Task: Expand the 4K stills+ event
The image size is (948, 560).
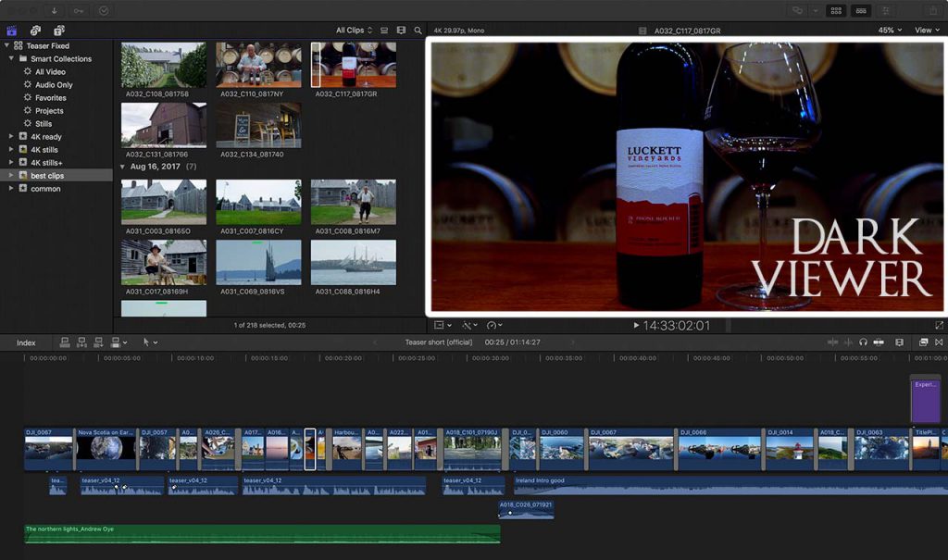Action: 11,162
